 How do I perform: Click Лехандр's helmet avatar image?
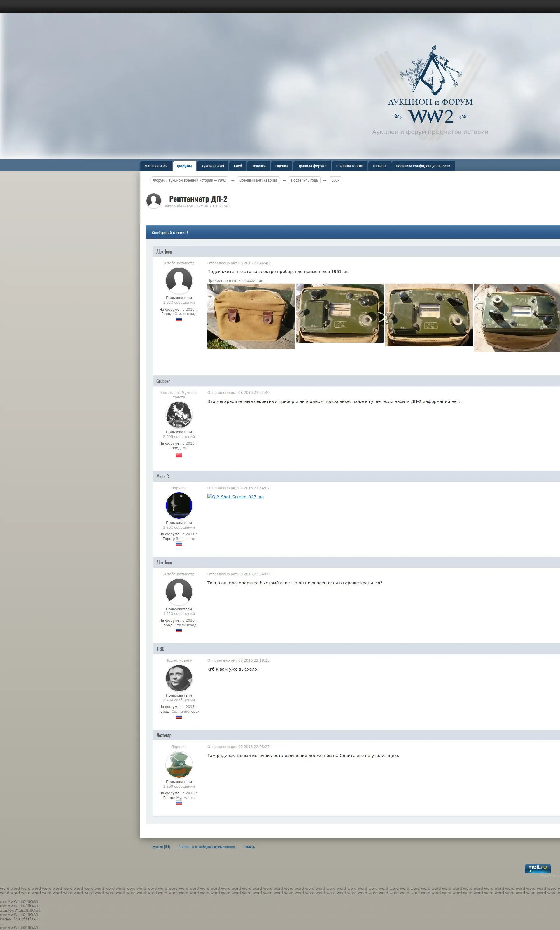tap(179, 764)
